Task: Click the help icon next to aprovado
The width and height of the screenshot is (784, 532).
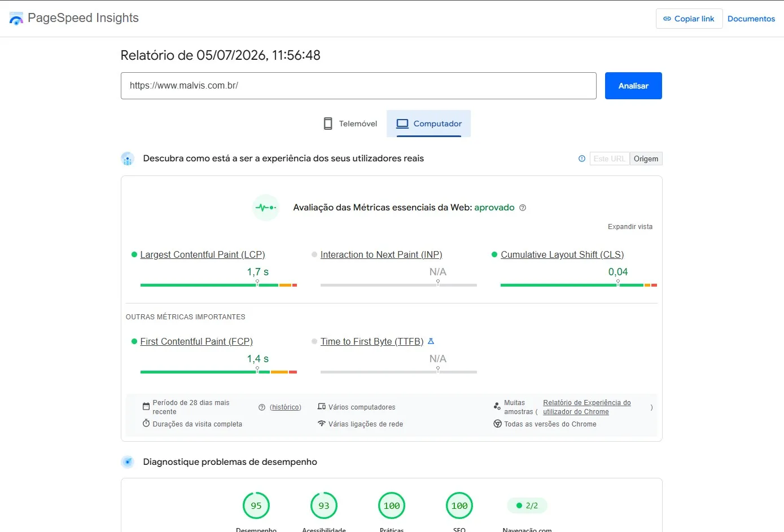Action: tap(523, 208)
